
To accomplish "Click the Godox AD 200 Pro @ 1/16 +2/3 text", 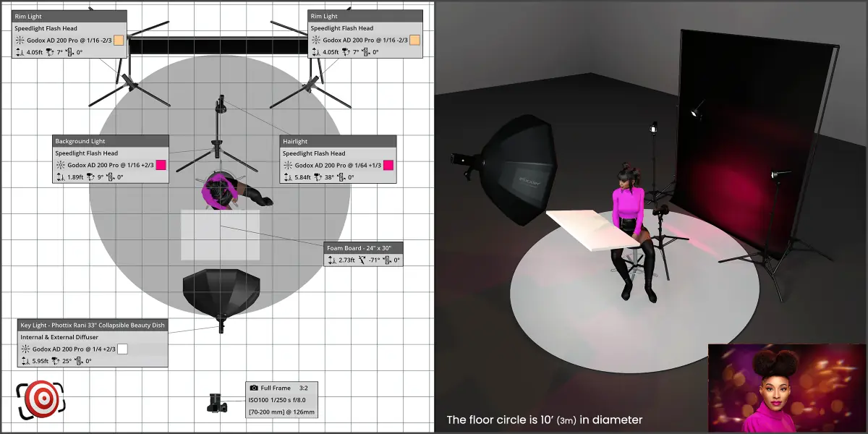I will (x=111, y=166).
